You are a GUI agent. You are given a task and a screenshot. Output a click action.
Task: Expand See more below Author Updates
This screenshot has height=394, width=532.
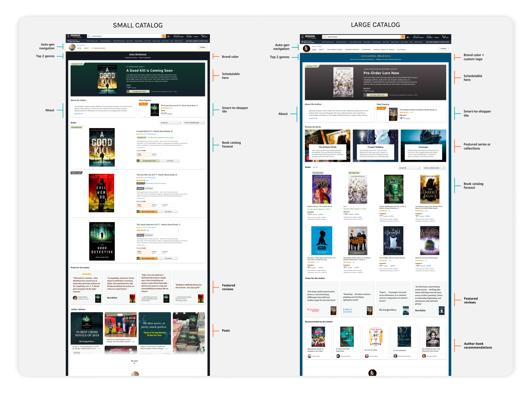pos(134,362)
